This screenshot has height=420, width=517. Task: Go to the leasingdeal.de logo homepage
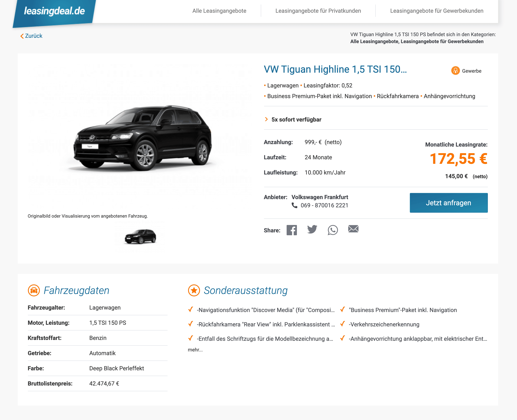pos(54,12)
